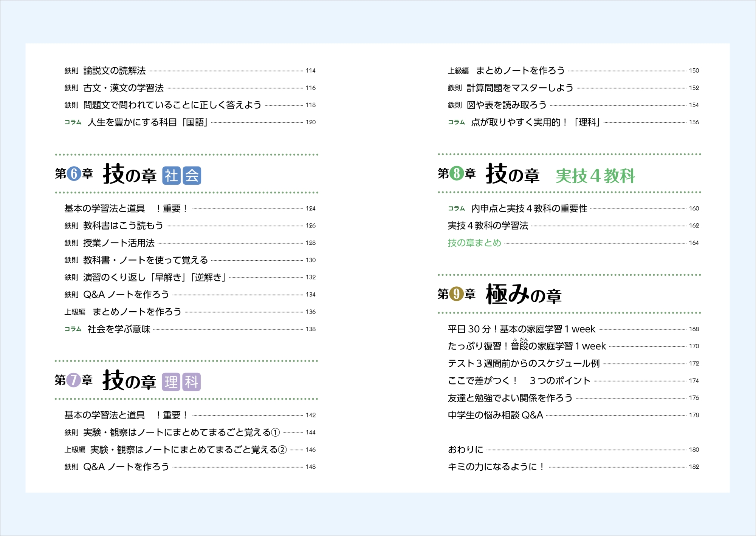Click the circled number 8 chapter marker
This screenshot has height=536, width=756.
tap(457, 173)
